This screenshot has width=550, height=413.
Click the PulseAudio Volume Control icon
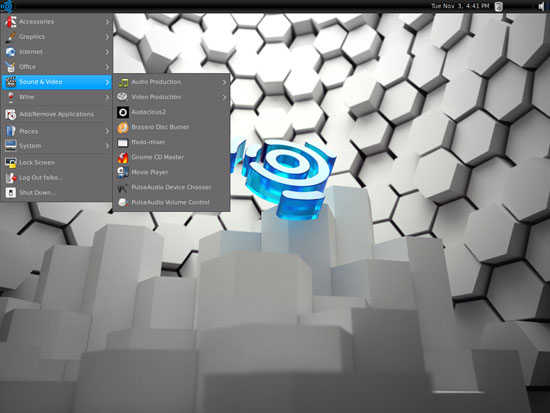point(123,202)
